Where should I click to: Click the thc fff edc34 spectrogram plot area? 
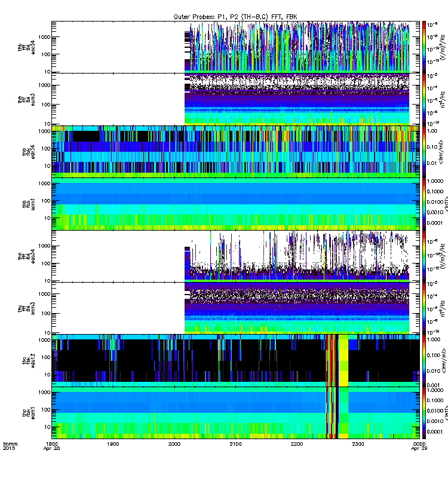(x=235, y=256)
